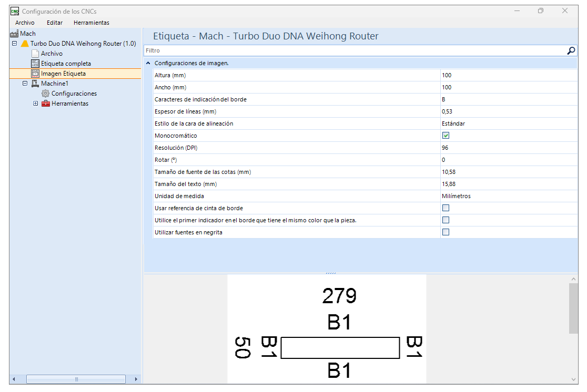The image size is (587, 392).
Task: Click the Altura (mm) value 100
Action: (x=509, y=75)
